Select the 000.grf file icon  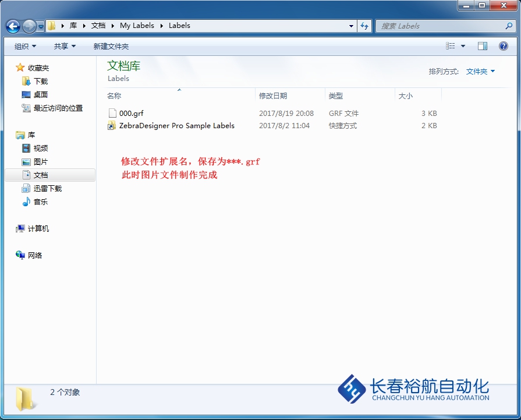point(112,113)
